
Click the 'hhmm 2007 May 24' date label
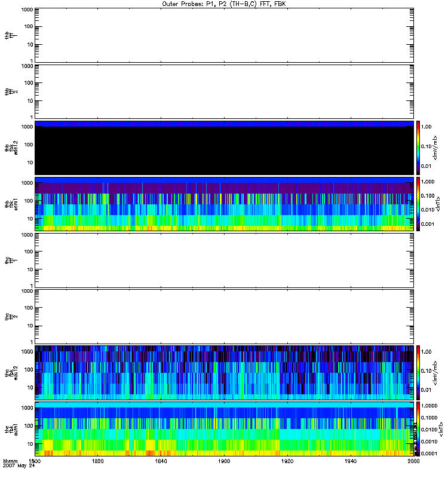click(x=16, y=464)
